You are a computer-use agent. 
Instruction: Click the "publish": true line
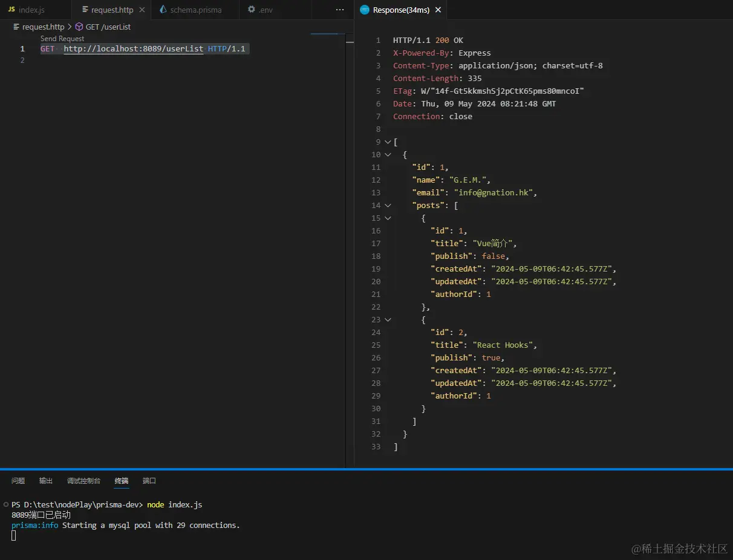468,358
